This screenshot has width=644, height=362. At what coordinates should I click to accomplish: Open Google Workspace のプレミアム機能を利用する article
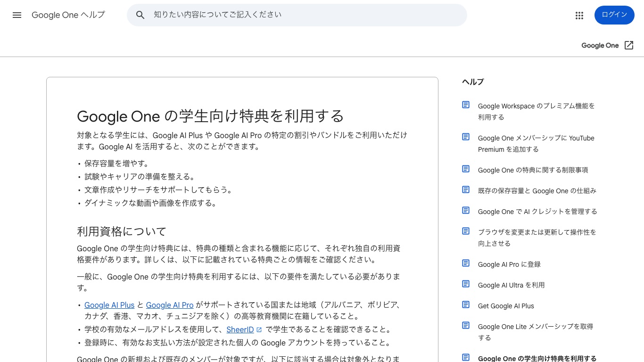[x=537, y=112]
